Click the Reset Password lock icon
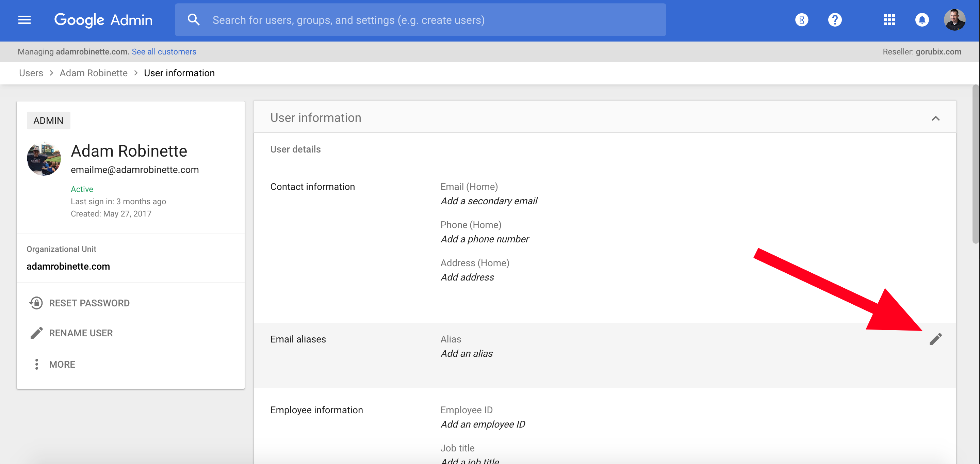980x464 pixels. tap(36, 303)
